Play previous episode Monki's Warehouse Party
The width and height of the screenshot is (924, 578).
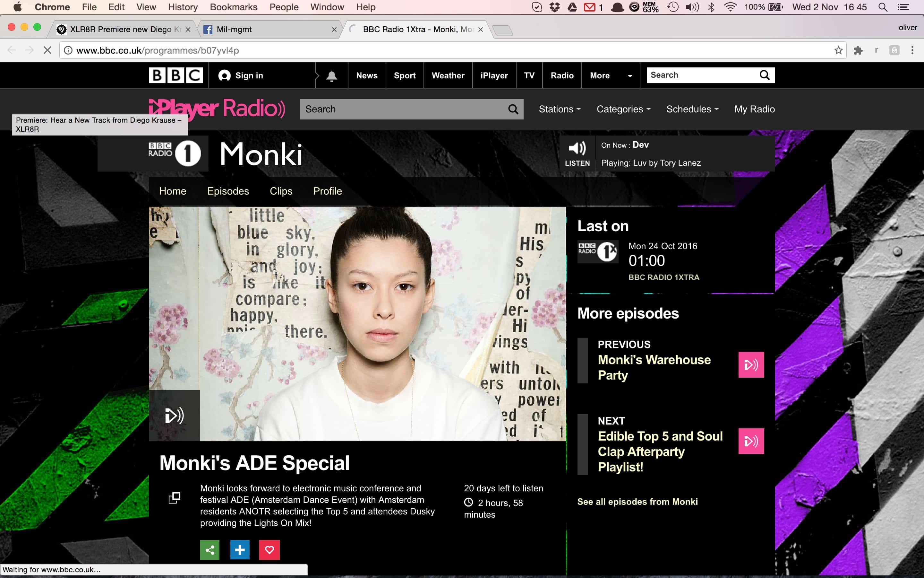[x=751, y=365]
